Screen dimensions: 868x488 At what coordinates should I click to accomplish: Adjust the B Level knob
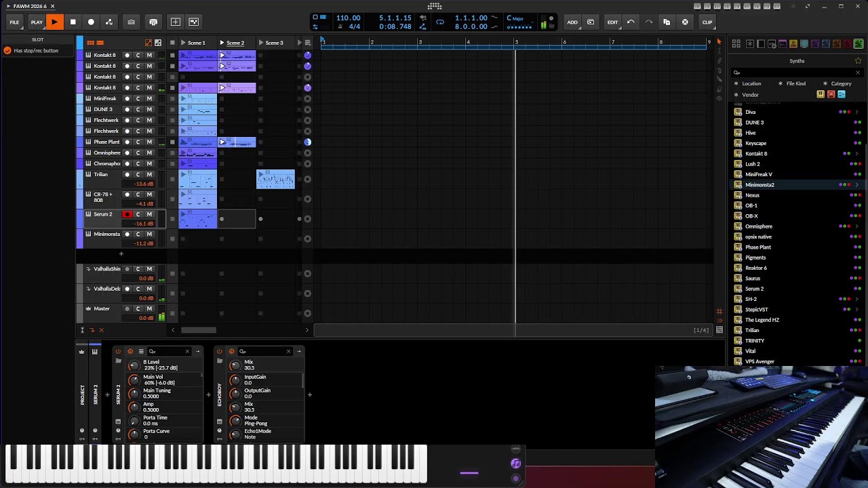[x=134, y=365]
